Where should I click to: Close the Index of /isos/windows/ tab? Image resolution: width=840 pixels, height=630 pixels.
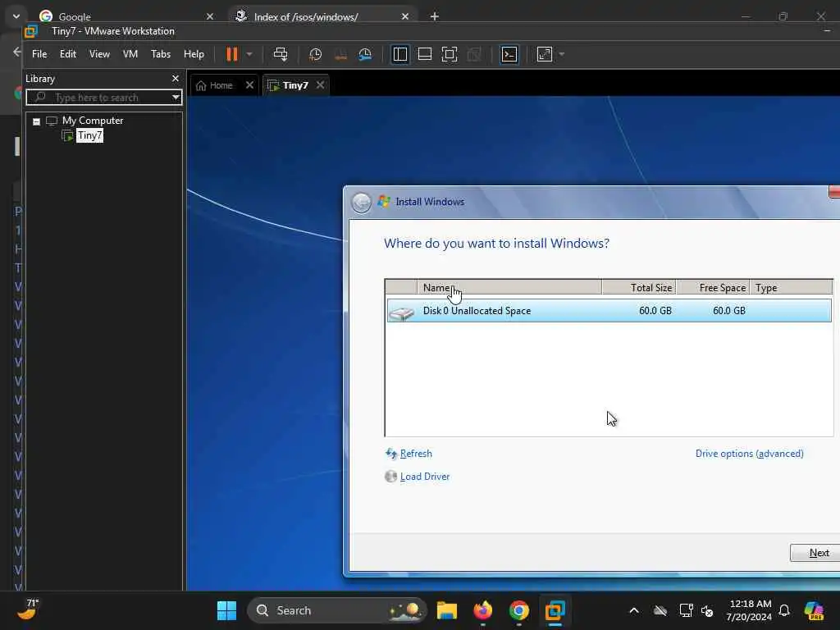coord(405,16)
